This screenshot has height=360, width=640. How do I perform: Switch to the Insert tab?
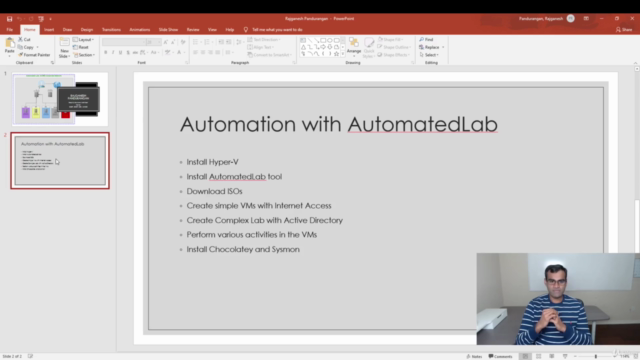(x=49, y=30)
